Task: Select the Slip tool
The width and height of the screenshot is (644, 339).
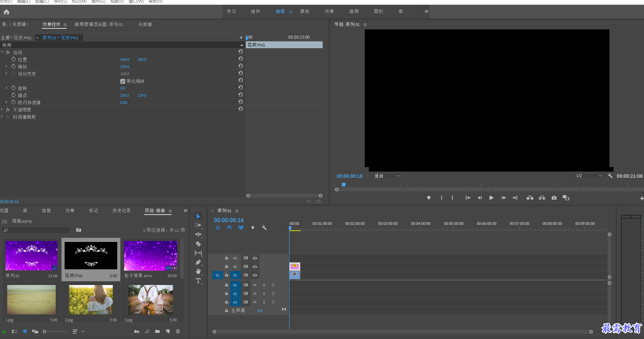Action: point(198,253)
